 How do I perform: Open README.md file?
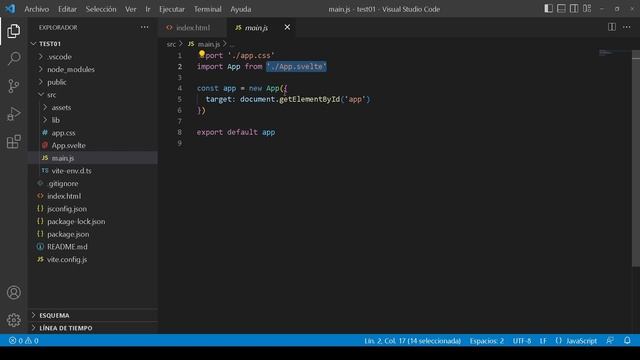(x=93, y=247)
